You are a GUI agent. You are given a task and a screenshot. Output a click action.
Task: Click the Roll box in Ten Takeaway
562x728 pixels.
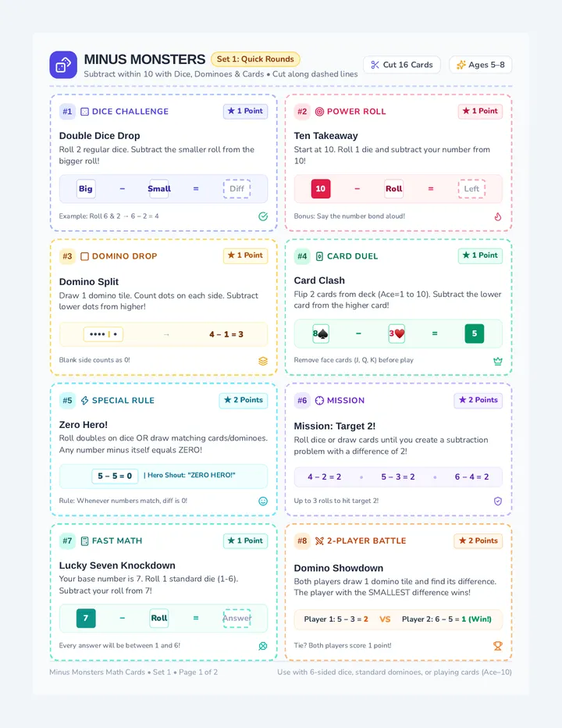coord(394,189)
